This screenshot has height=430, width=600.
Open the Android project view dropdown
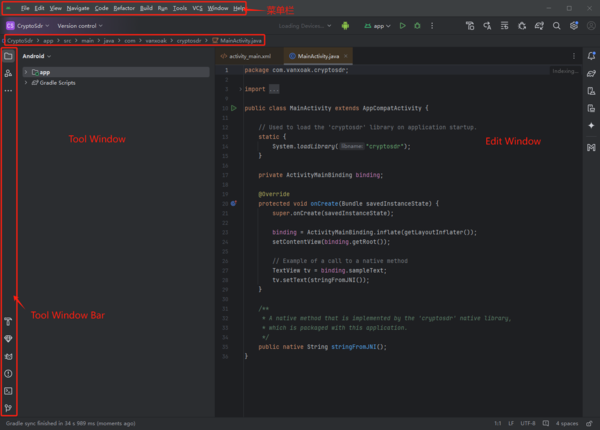pos(36,56)
